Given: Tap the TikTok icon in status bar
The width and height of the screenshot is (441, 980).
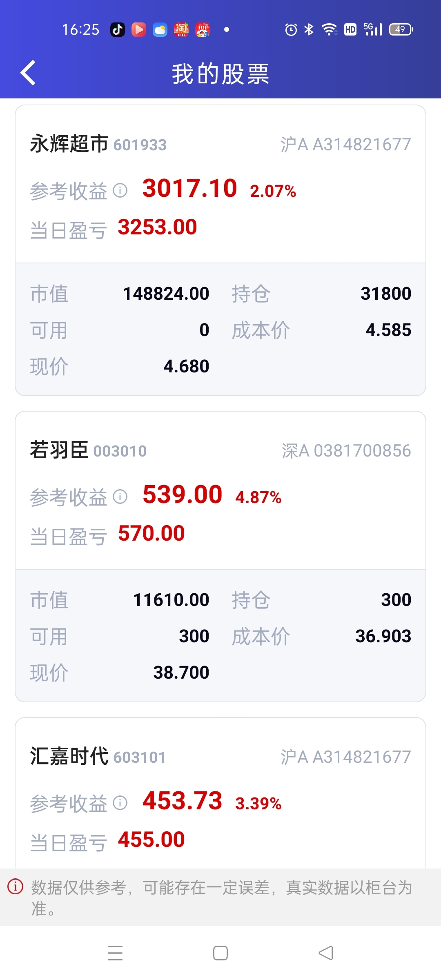Looking at the screenshot, I should tap(118, 29).
